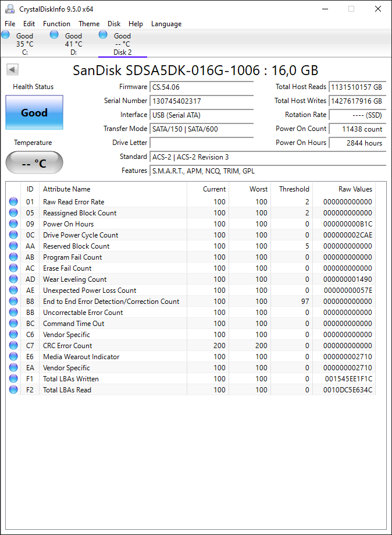Click the Features field
The image size is (392, 535).
coord(268,171)
